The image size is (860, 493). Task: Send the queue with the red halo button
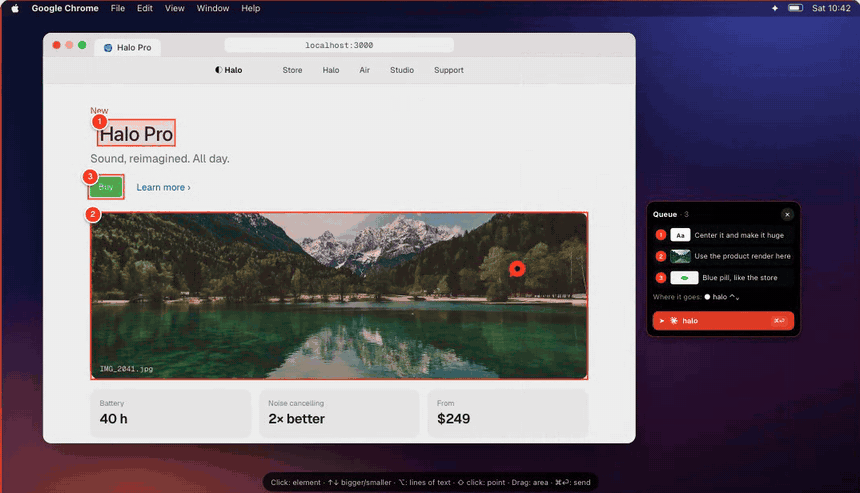pos(723,321)
